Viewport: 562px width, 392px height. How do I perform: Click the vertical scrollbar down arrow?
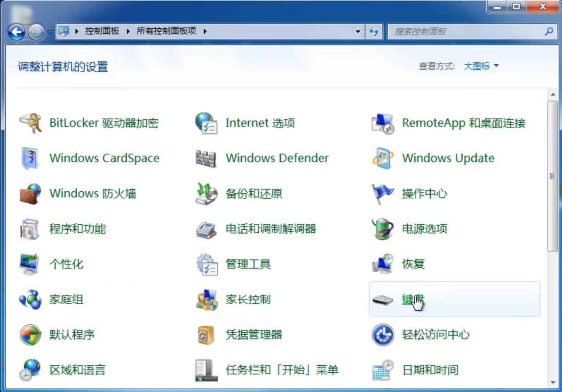[x=553, y=383]
